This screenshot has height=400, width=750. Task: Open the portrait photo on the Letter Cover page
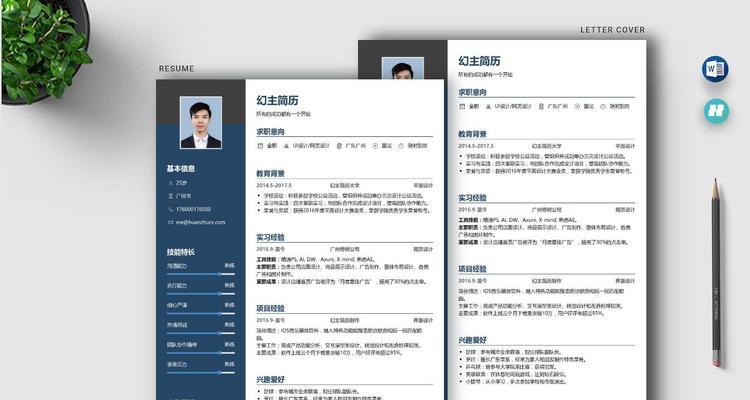[x=403, y=68]
